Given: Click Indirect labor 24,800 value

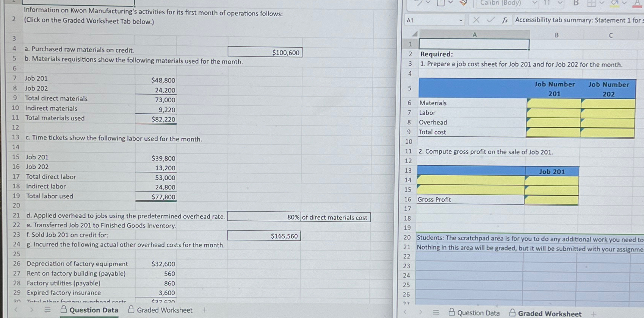Looking at the screenshot, I should point(165,187).
